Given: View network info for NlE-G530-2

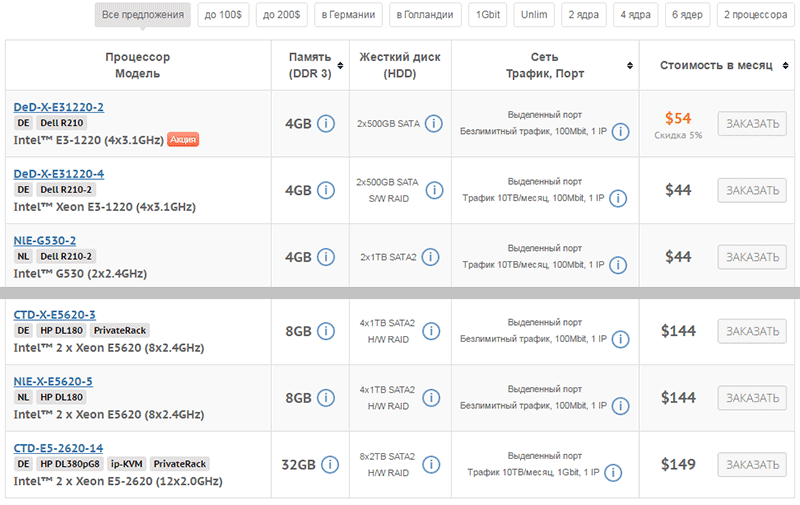Looking at the screenshot, I should [x=618, y=265].
